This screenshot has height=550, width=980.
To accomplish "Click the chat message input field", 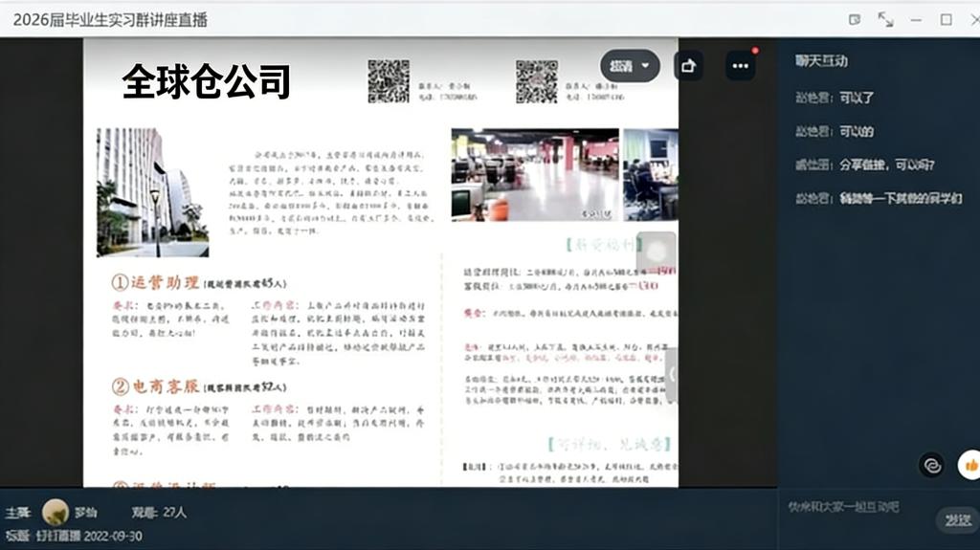I will click(x=852, y=507).
